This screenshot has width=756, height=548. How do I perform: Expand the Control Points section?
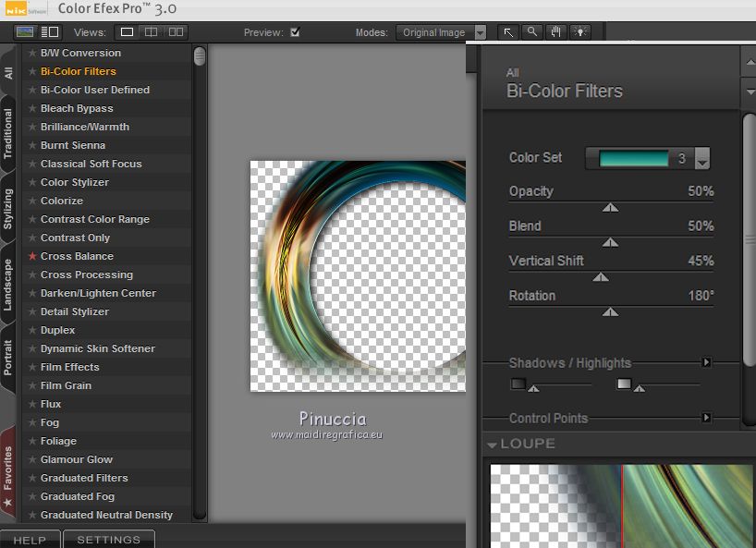[706, 417]
